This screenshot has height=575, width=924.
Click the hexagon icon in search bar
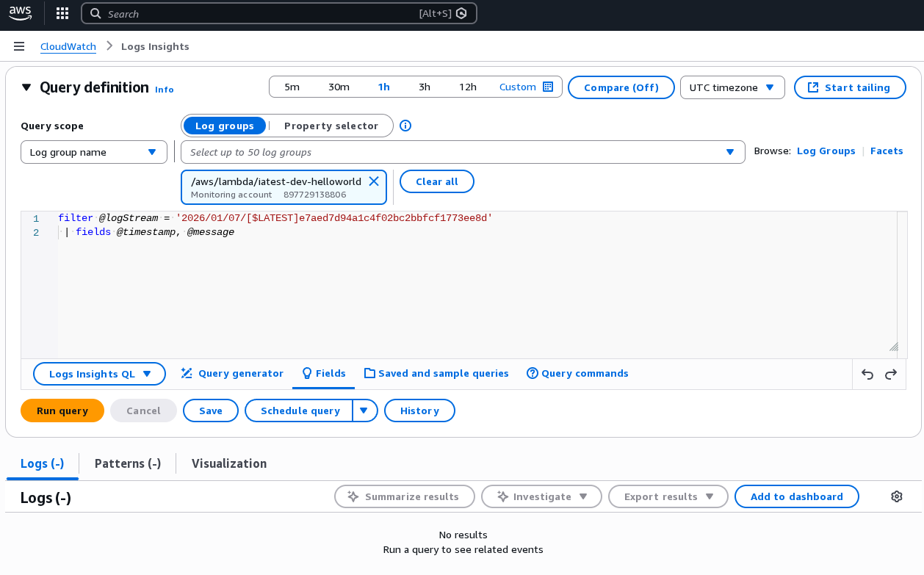tap(461, 13)
